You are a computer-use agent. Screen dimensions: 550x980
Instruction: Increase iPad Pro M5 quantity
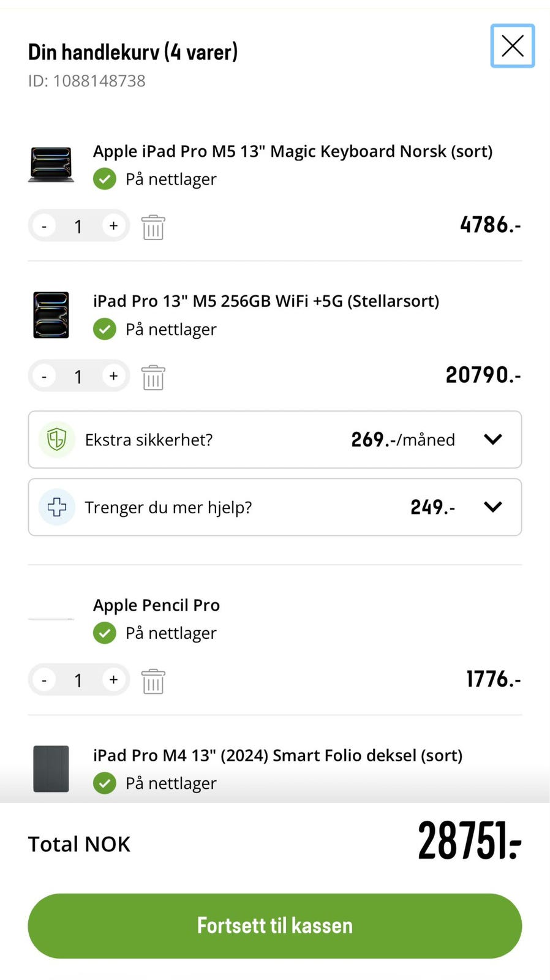[x=113, y=376]
